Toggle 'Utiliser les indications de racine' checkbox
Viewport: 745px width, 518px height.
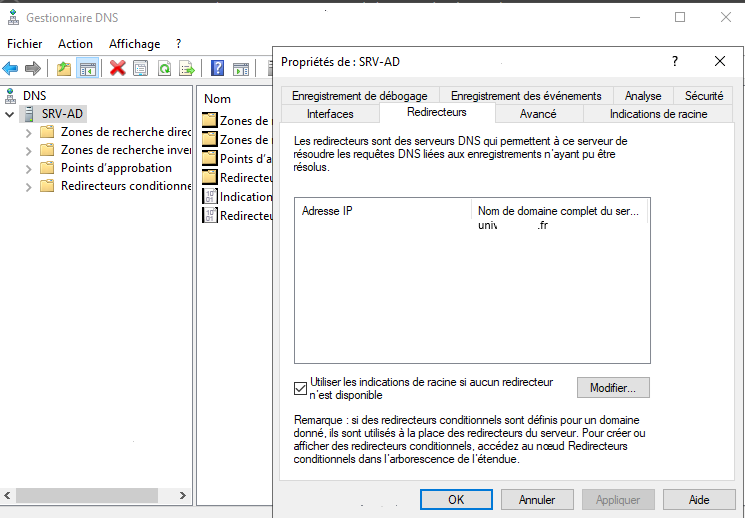(301, 387)
